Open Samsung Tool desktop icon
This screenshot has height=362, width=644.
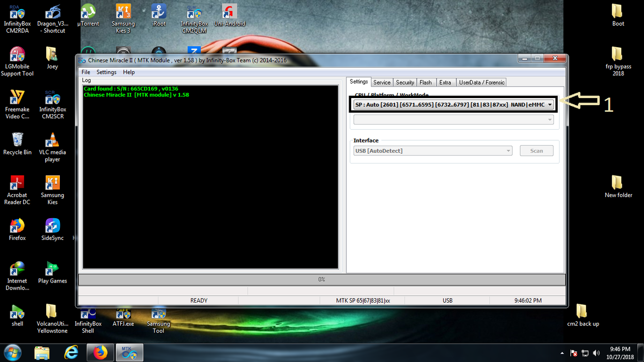tap(158, 320)
